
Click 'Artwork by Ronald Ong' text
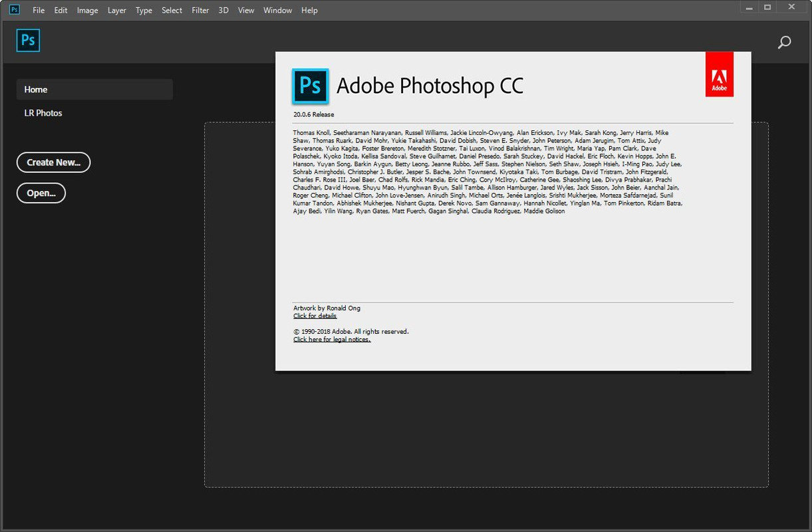click(327, 308)
